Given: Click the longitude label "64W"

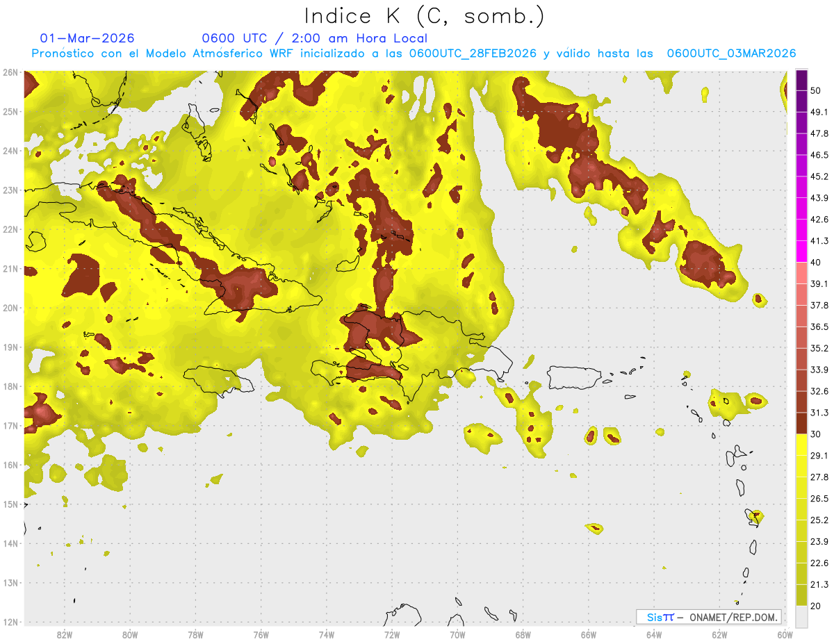Looking at the screenshot, I should click(654, 635).
